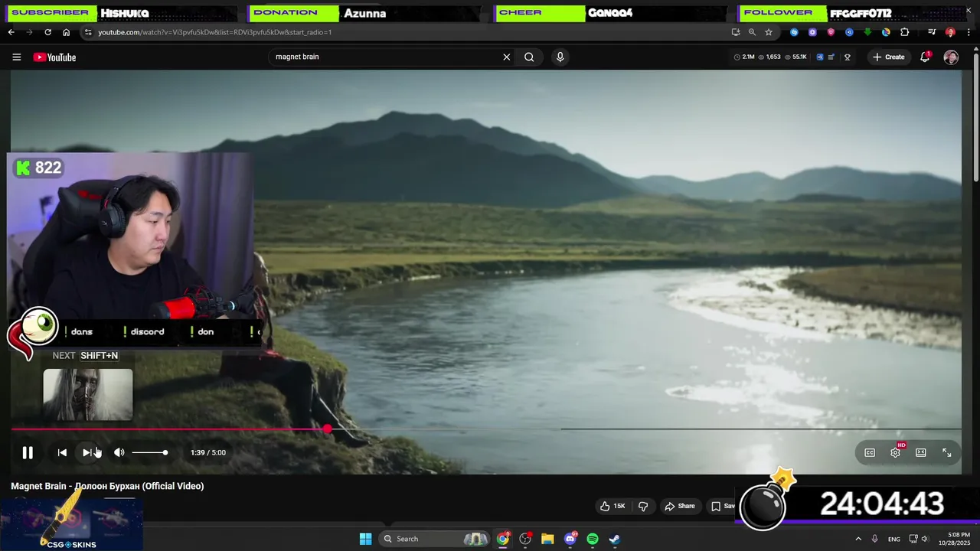The image size is (980, 551).
Task: Save the video to a playlist
Action: click(722, 506)
